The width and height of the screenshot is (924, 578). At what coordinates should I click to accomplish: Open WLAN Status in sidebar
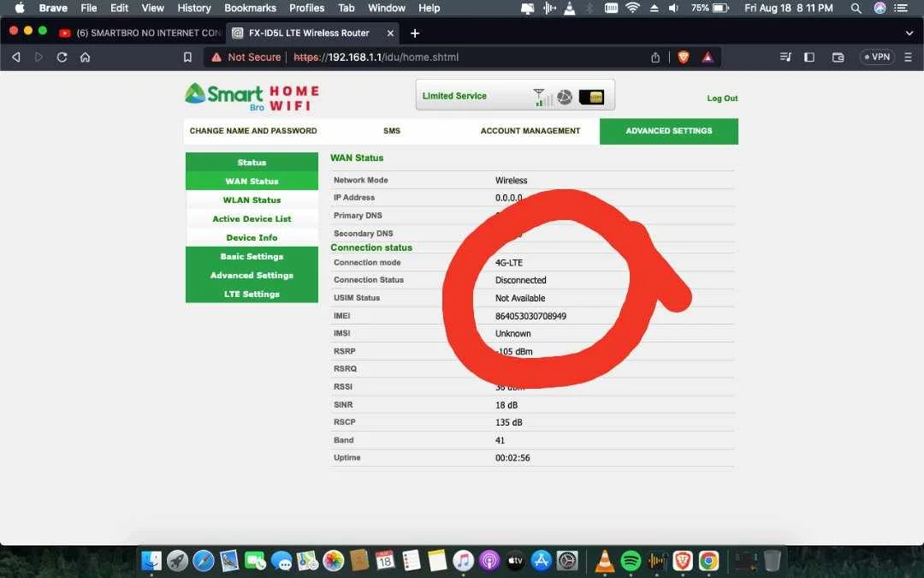[x=252, y=200]
